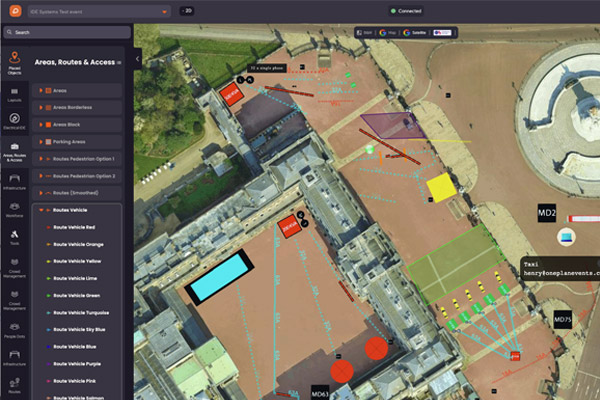Open the Routes sidebar panel
This screenshot has width=600, height=400.
coord(15,386)
